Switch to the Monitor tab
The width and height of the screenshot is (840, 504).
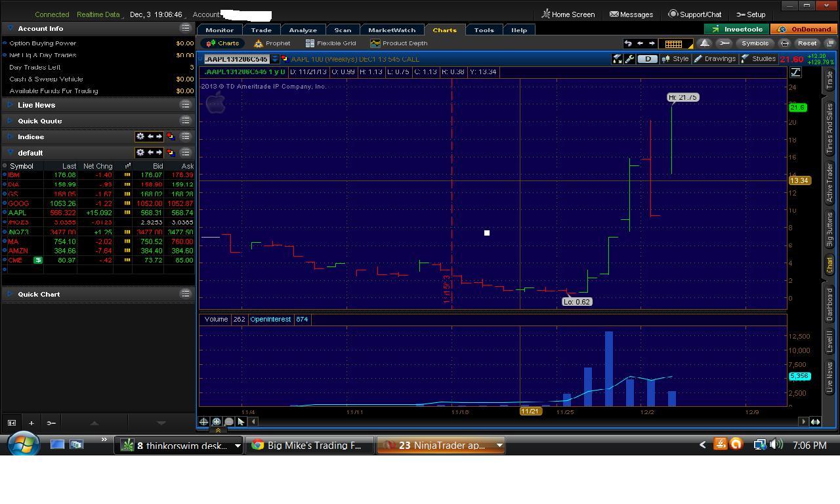point(219,30)
